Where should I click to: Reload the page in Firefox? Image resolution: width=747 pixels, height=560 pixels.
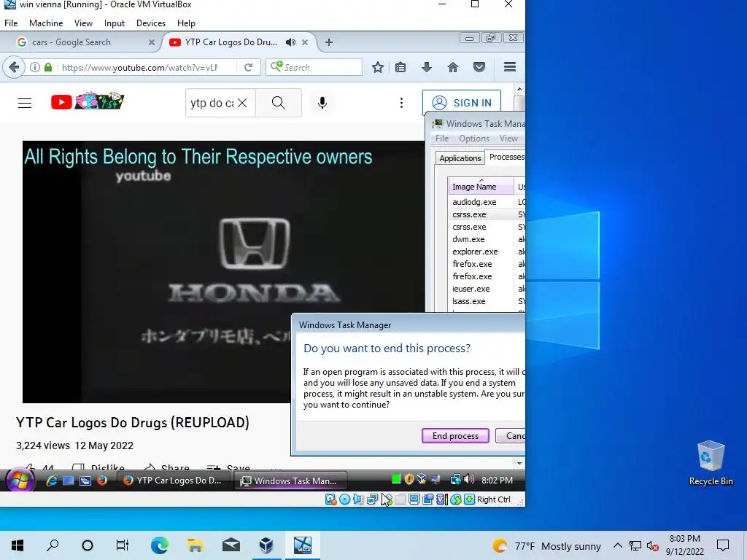click(248, 67)
